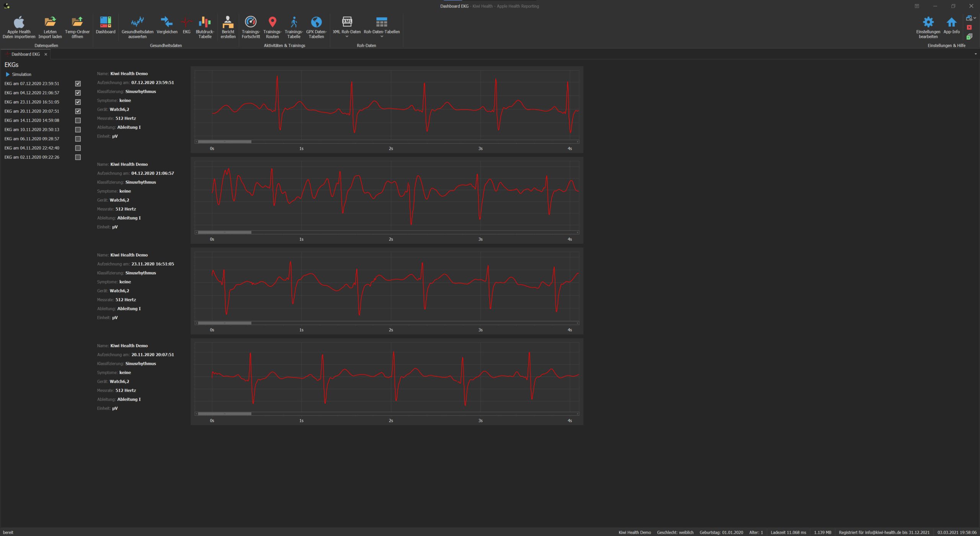Open Letzten Import laden
This screenshot has width=980, height=536.
click(x=50, y=22)
